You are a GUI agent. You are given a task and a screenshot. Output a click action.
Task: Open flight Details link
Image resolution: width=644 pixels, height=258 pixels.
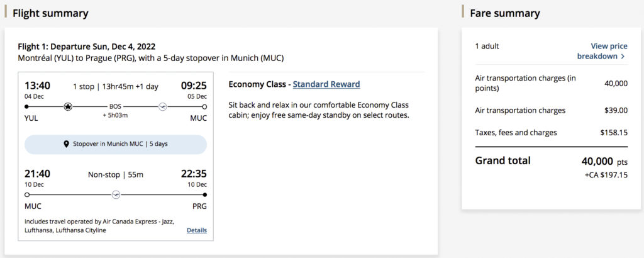coord(196,230)
